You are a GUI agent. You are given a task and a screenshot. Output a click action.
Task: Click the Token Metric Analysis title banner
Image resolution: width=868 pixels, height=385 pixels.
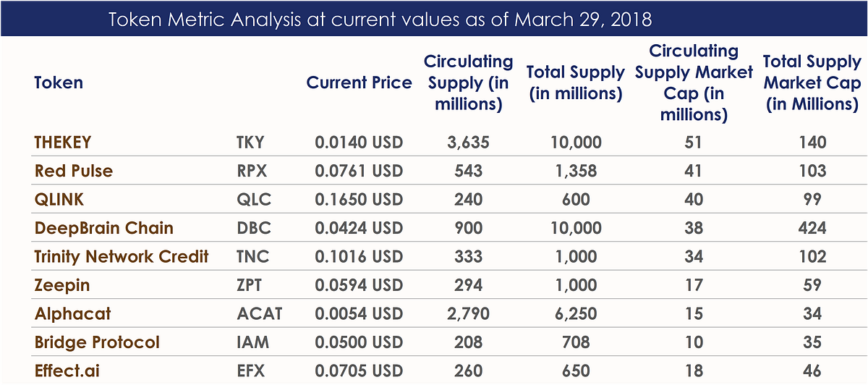coord(433,19)
